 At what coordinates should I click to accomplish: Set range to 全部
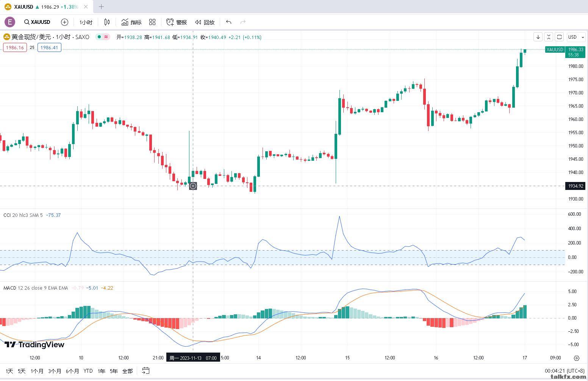(127, 371)
